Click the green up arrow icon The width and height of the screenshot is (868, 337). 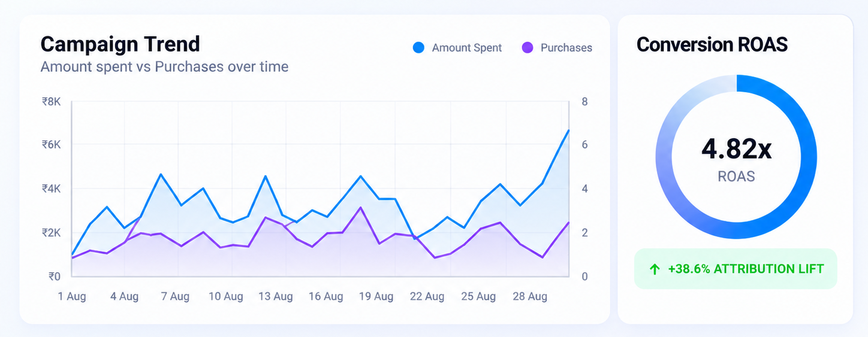tap(655, 269)
